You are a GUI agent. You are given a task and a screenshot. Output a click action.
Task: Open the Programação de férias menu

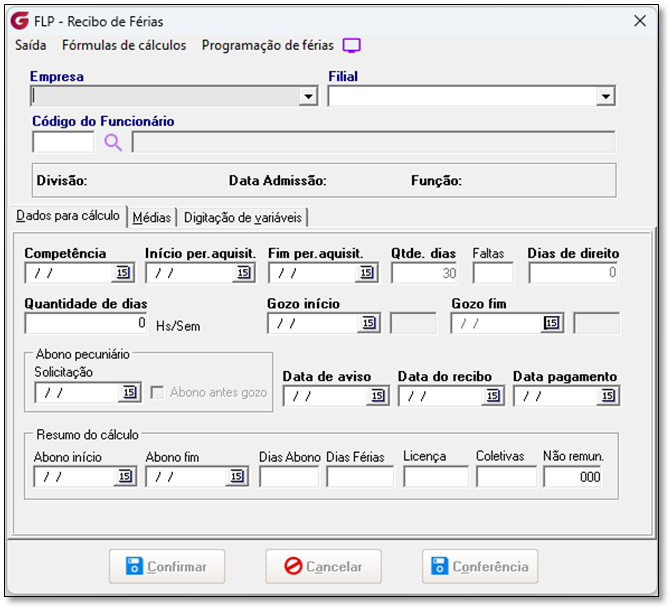point(268,45)
